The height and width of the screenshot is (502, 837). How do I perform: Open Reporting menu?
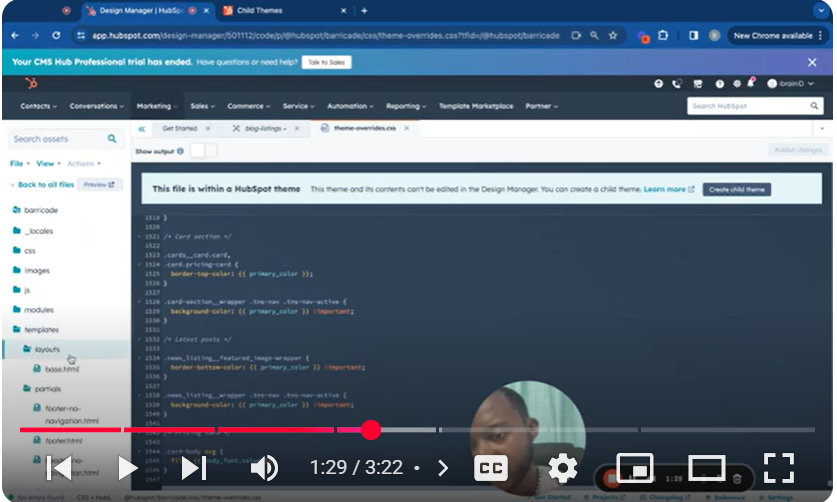[406, 106]
